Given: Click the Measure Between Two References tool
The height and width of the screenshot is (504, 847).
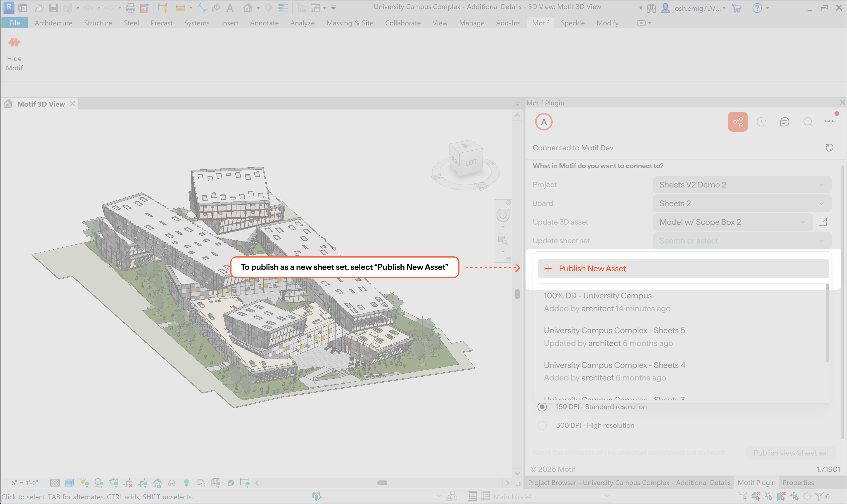Looking at the screenshot, I should [x=181, y=8].
